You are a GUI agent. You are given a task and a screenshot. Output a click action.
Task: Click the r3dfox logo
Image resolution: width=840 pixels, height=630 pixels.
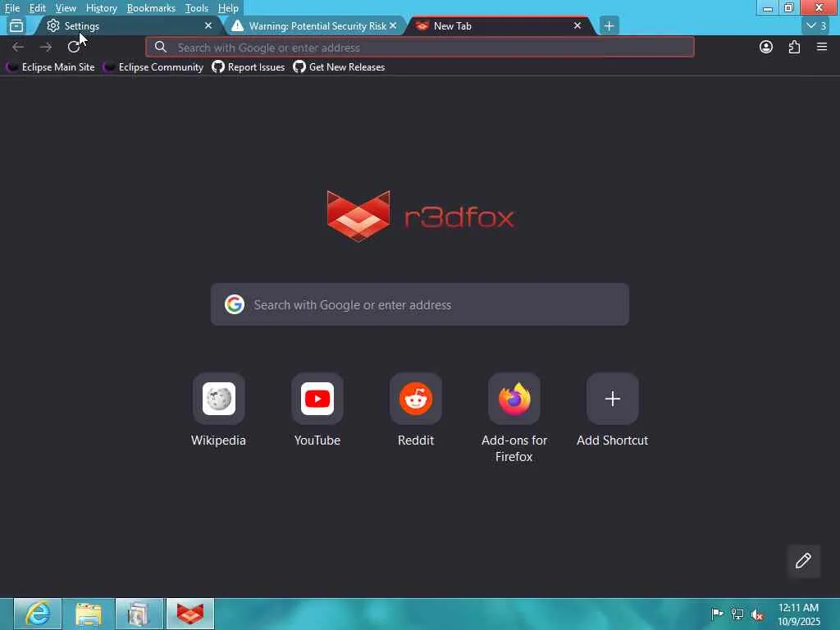(421, 217)
